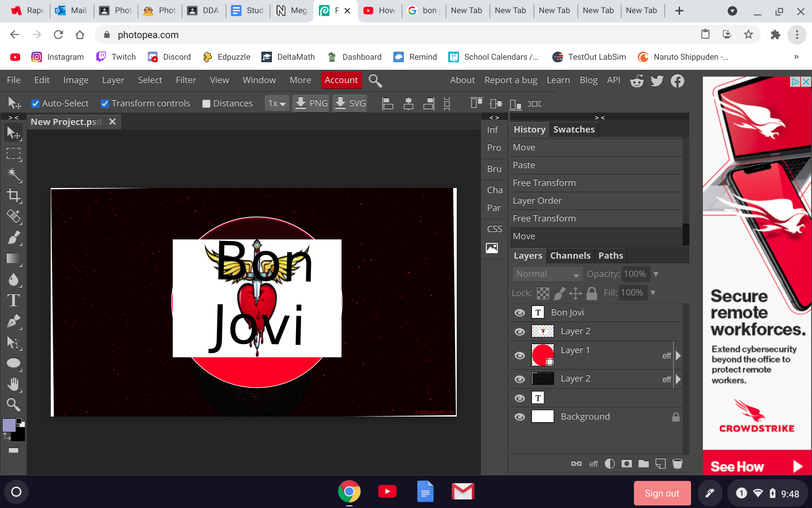Open the Filter menu

186,80
